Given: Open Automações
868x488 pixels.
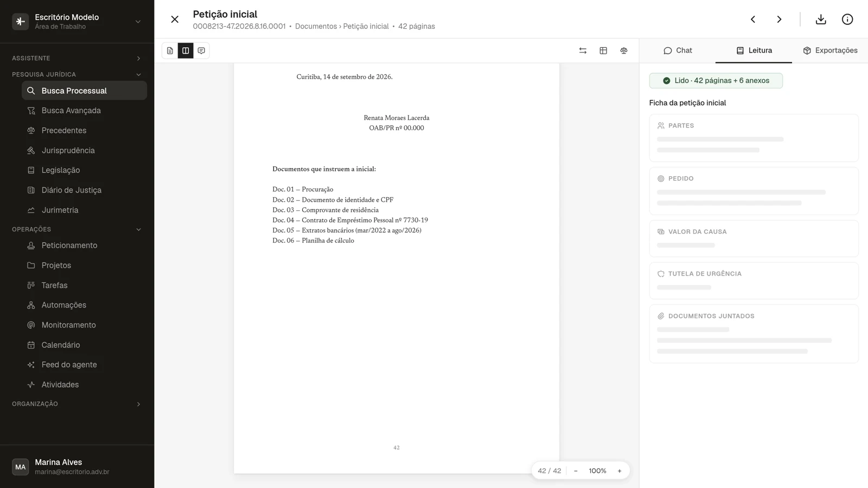Looking at the screenshot, I should 84,305.
